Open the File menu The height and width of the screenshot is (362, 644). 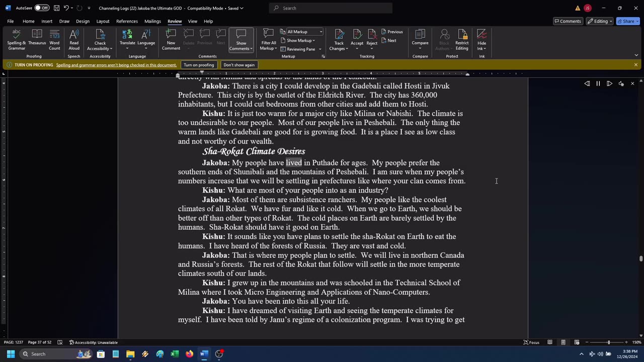coord(10,21)
